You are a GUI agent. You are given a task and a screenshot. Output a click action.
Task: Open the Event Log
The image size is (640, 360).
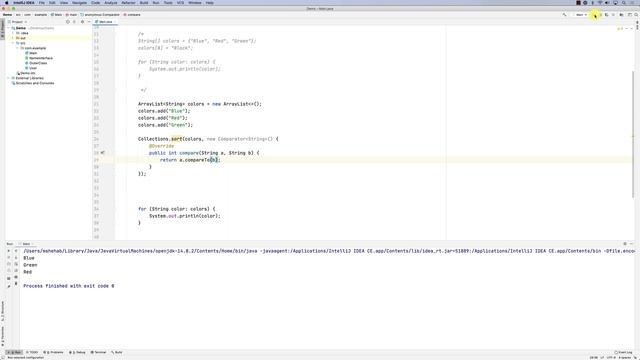[623, 352]
